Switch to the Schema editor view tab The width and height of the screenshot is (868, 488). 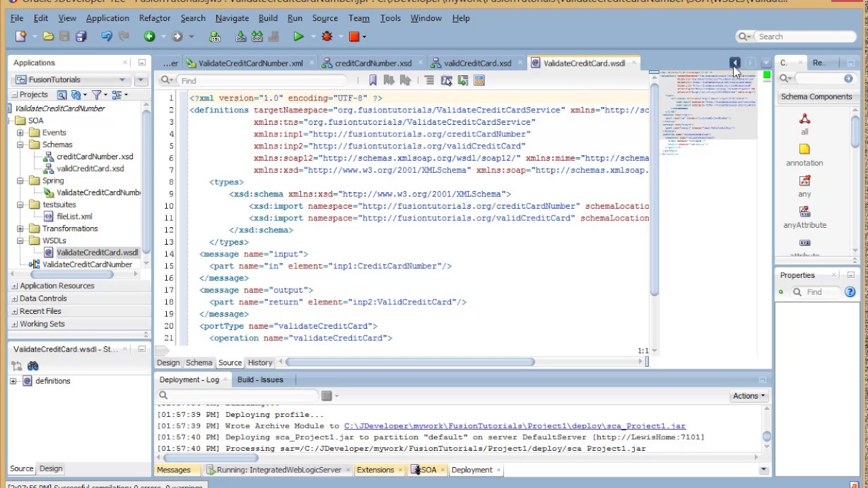[199, 363]
